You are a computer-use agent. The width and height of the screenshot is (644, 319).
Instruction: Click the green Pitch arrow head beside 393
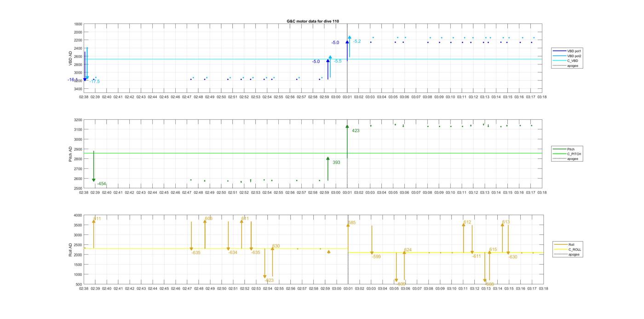point(328,158)
